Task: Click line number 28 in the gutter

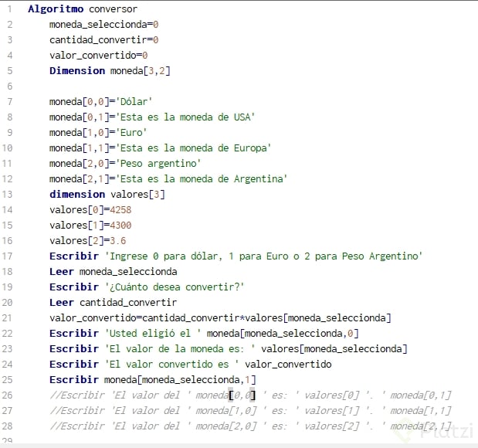Action: (x=8, y=426)
